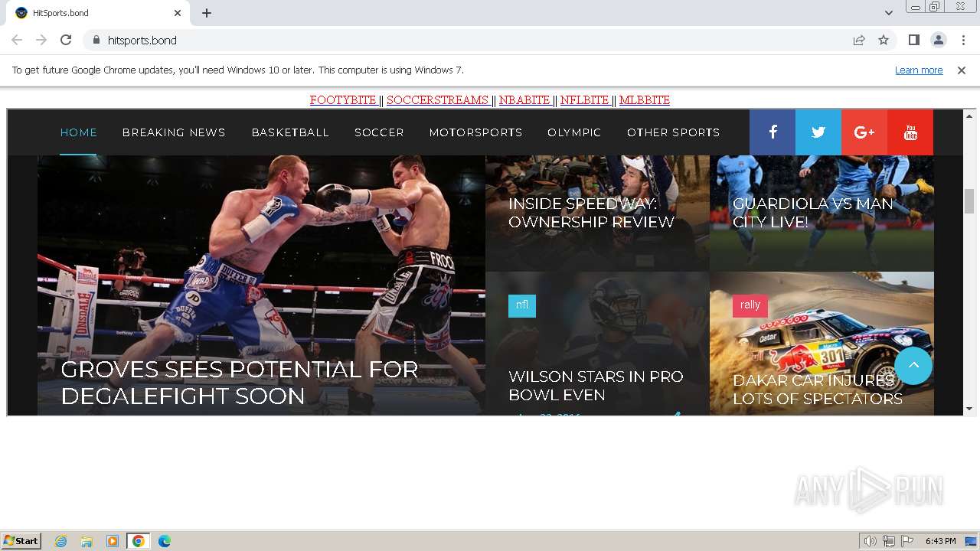The width and height of the screenshot is (980, 551).
Task: Click Learn more about Chrome updates
Action: click(x=919, y=70)
